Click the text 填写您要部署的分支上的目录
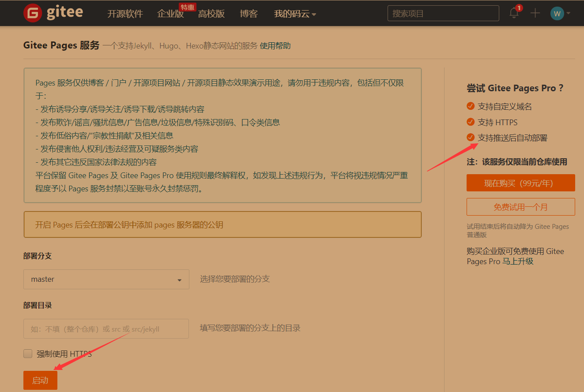 click(250, 328)
